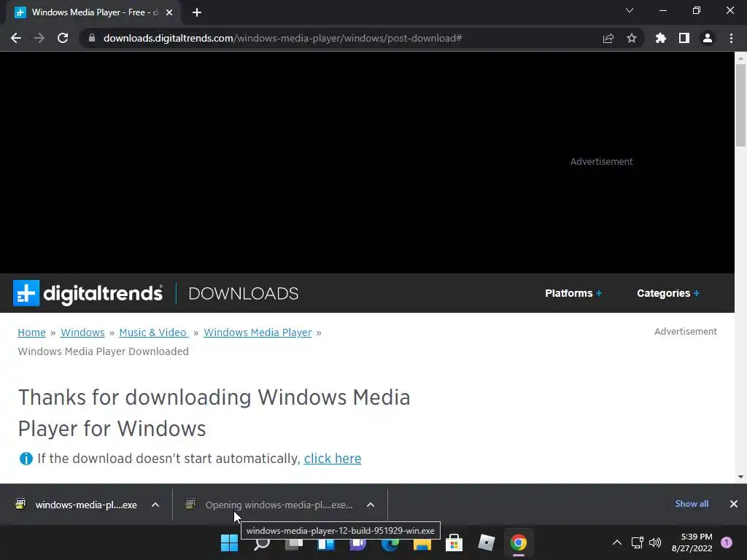Screen dimensions: 747x560
Task: Expand options arrow for the Opening download item
Action: [x=371, y=505]
